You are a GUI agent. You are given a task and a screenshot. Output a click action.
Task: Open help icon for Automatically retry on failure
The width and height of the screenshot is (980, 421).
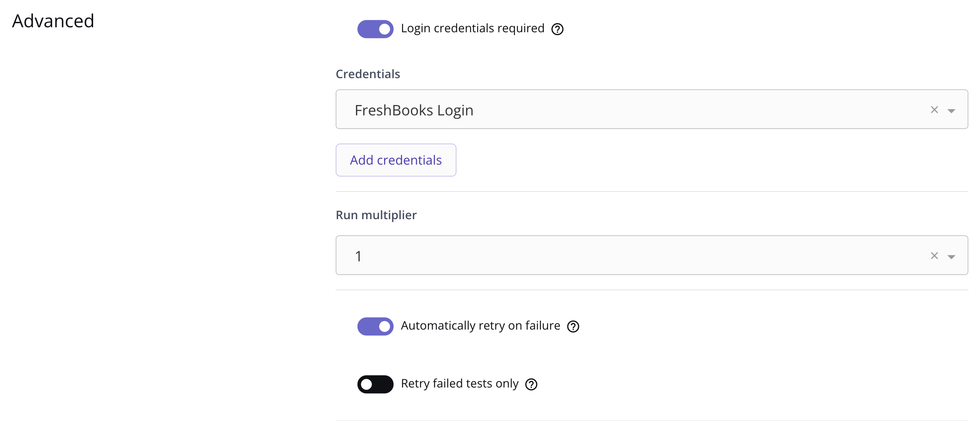click(573, 326)
